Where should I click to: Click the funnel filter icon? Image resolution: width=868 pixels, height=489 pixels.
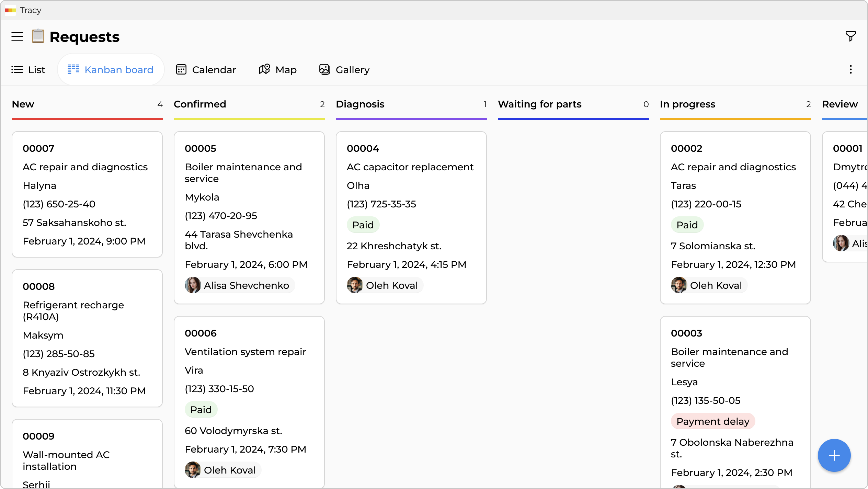click(850, 36)
